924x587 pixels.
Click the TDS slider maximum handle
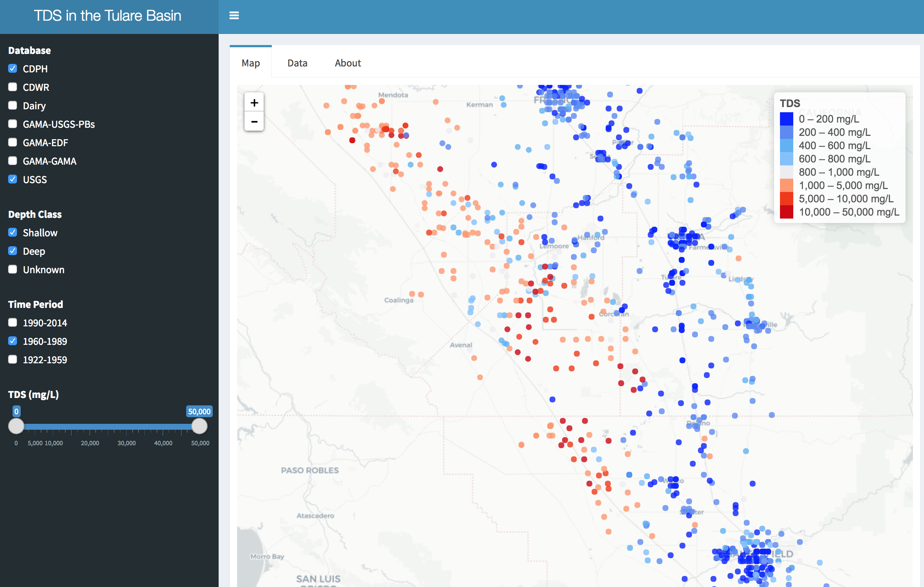[x=199, y=426]
